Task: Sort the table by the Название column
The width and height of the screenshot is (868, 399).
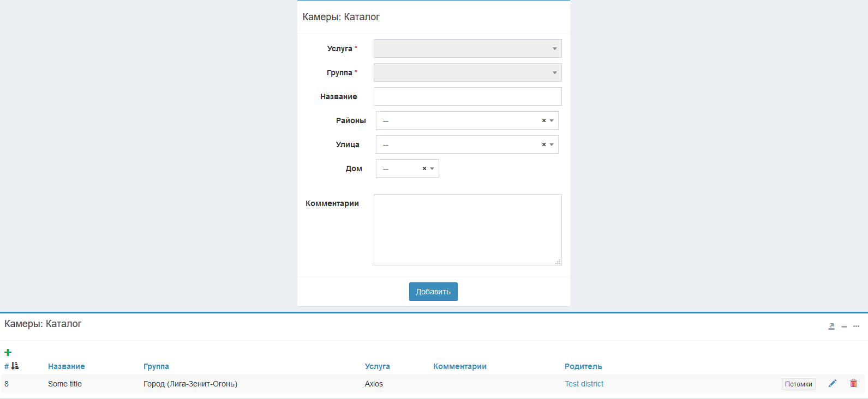Action: tap(66, 366)
